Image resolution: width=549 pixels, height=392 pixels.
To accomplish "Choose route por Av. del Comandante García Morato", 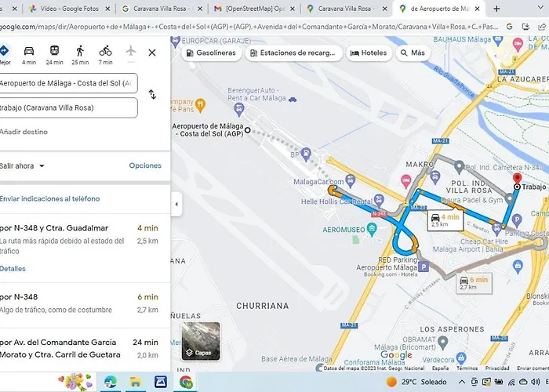I will [85, 350].
